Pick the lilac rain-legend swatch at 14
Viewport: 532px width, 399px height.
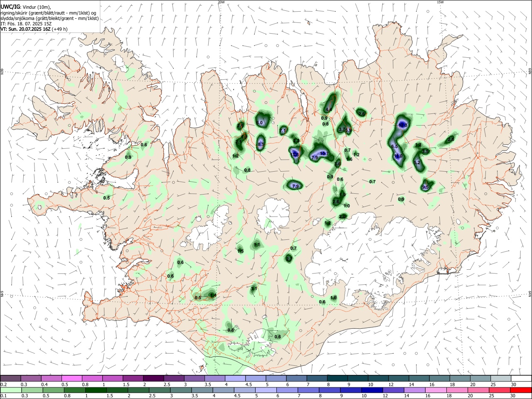point(416,390)
